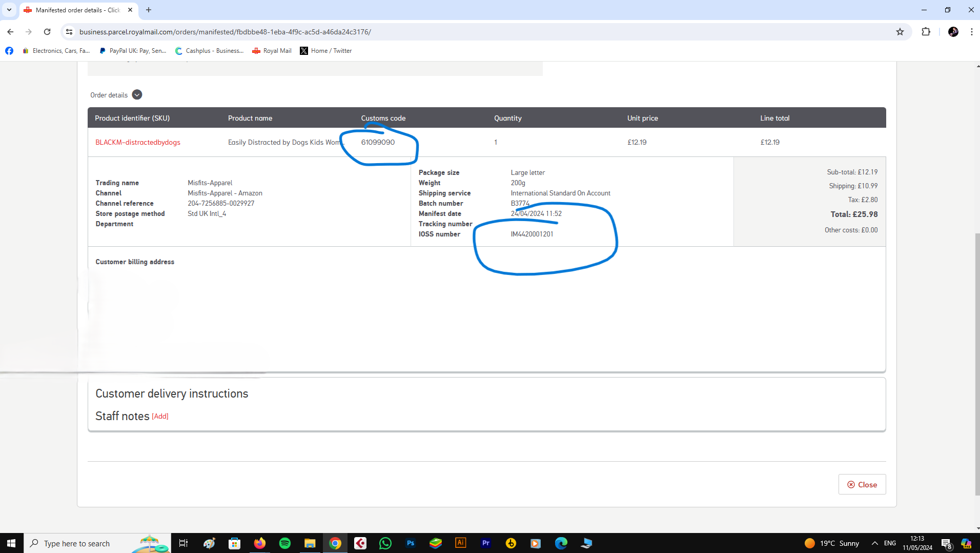Open the notifications center
Screen dimensions: 980x553
click(x=946, y=543)
